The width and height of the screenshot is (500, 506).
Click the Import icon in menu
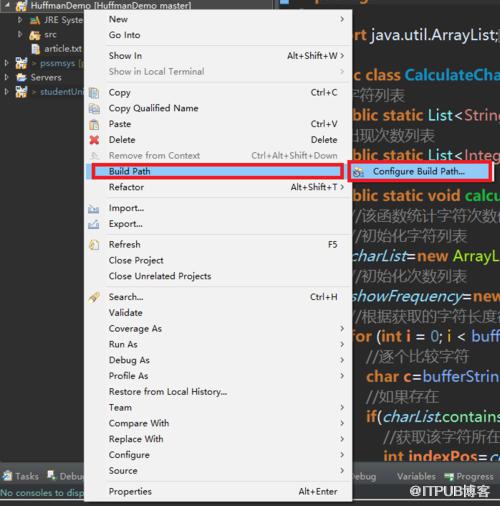(x=94, y=209)
